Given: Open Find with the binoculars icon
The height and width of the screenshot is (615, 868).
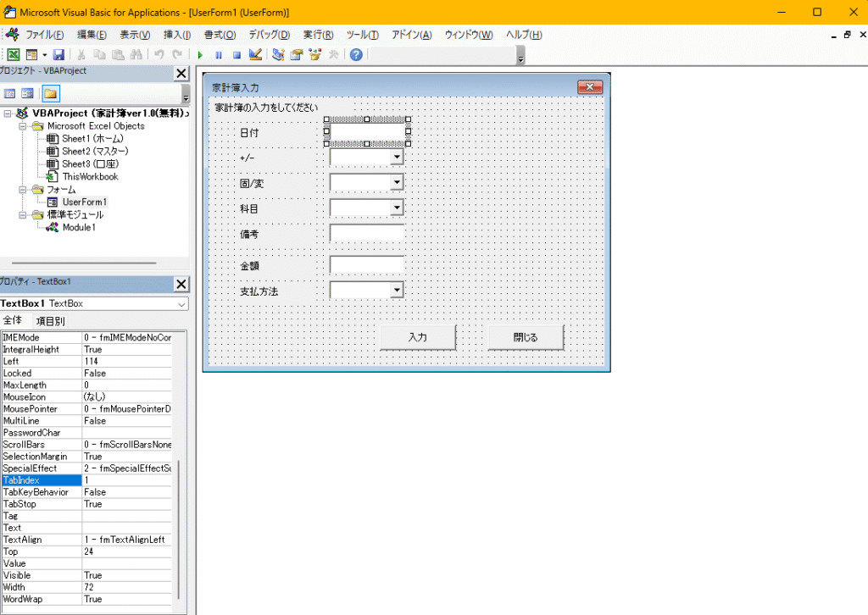Looking at the screenshot, I should point(136,55).
